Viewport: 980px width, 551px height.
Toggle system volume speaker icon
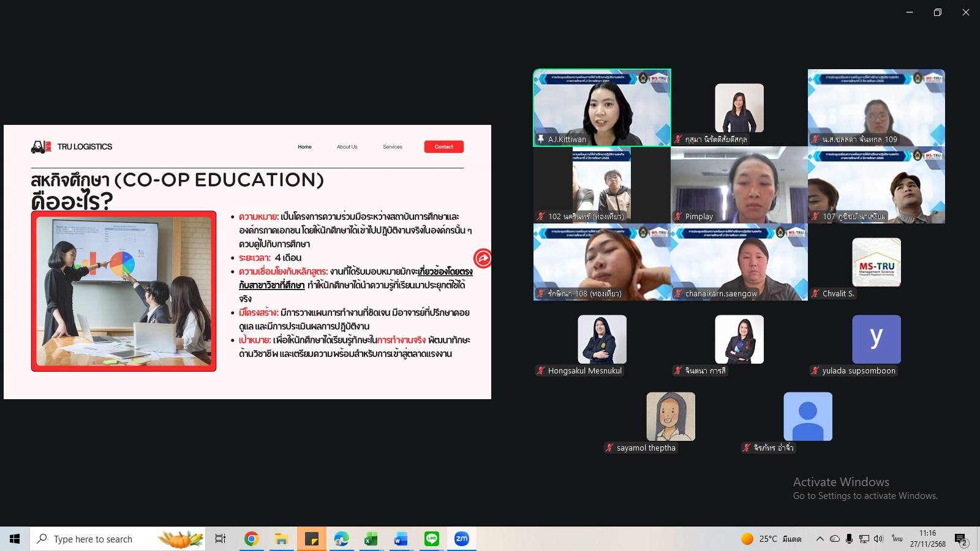click(879, 539)
